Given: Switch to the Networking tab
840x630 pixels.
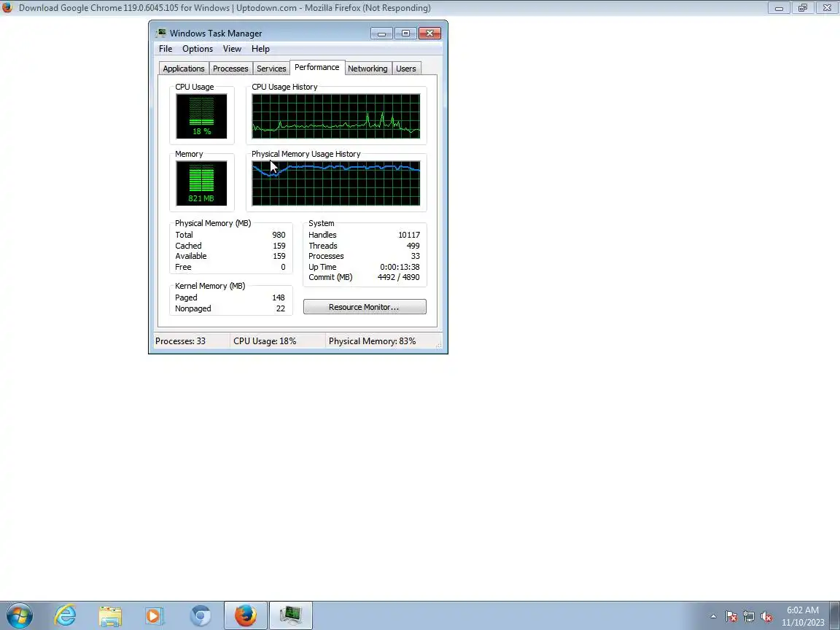Looking at the screenshot, I should tap(367, 69).
